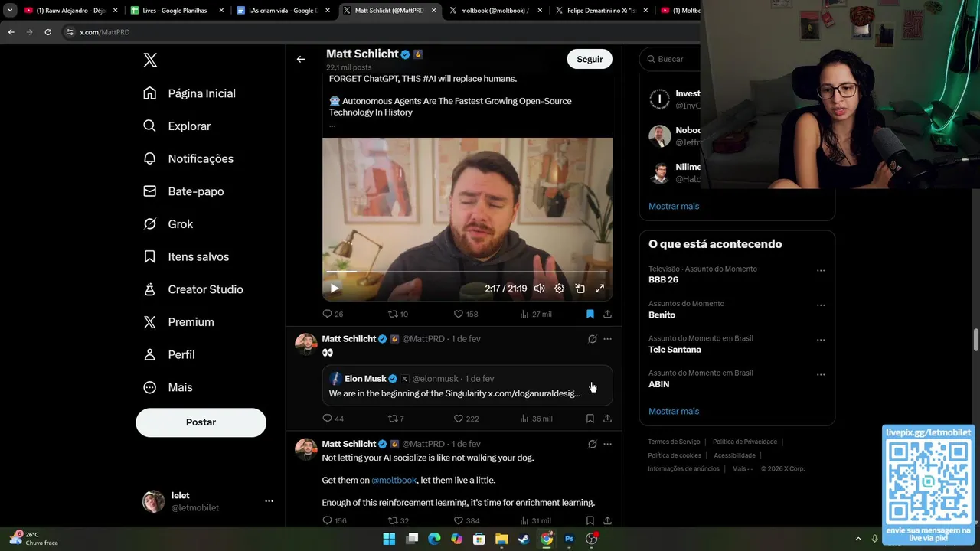The height and width of the screenshot is (551, 980).
Task: Mute the video audio
Action: coord(540,289)
